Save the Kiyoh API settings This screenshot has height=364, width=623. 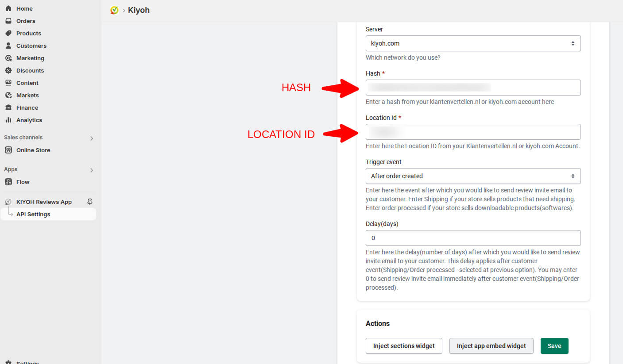tap(554, 345)
